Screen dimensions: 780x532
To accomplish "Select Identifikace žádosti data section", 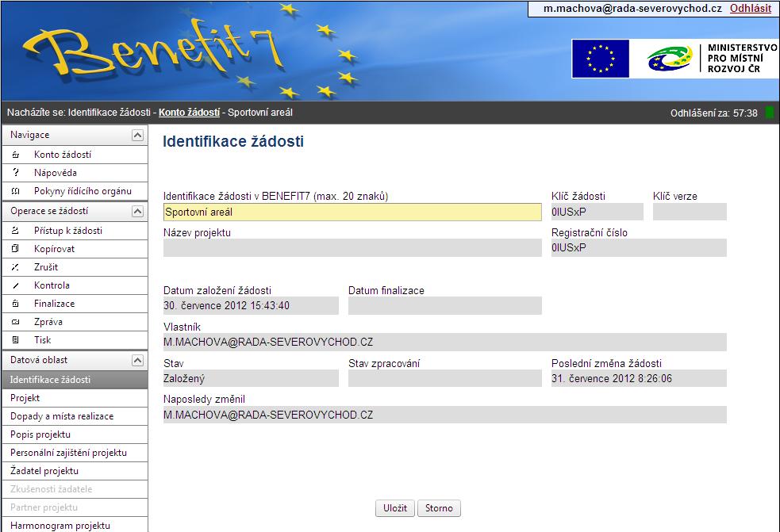I will [x=75, y=380].
